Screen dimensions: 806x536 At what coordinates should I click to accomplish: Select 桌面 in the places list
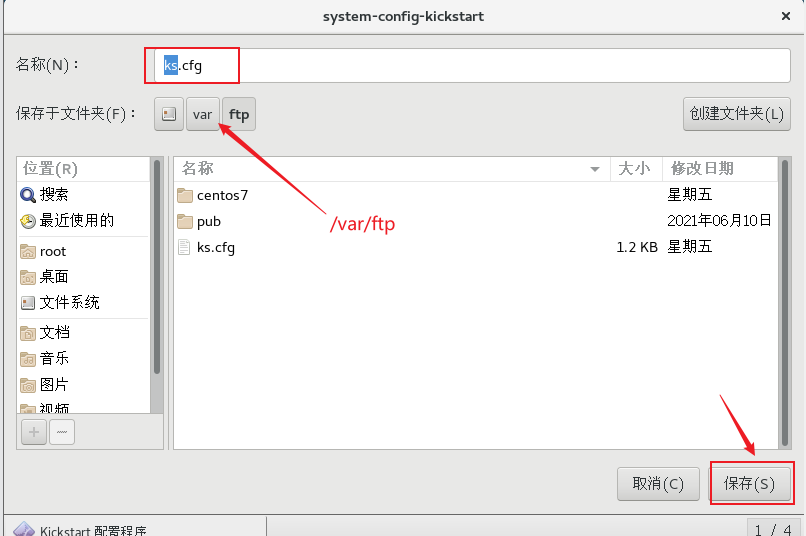(x=84, y=277)
